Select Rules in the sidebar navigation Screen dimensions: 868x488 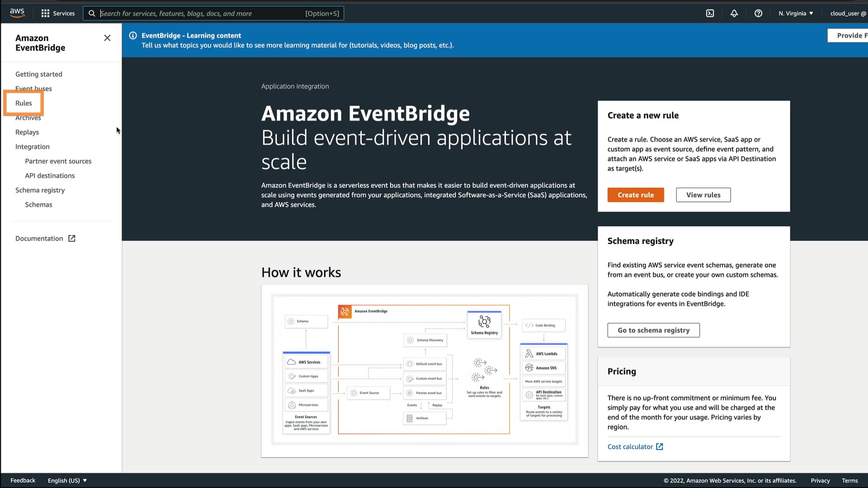(x=24, y=103)
